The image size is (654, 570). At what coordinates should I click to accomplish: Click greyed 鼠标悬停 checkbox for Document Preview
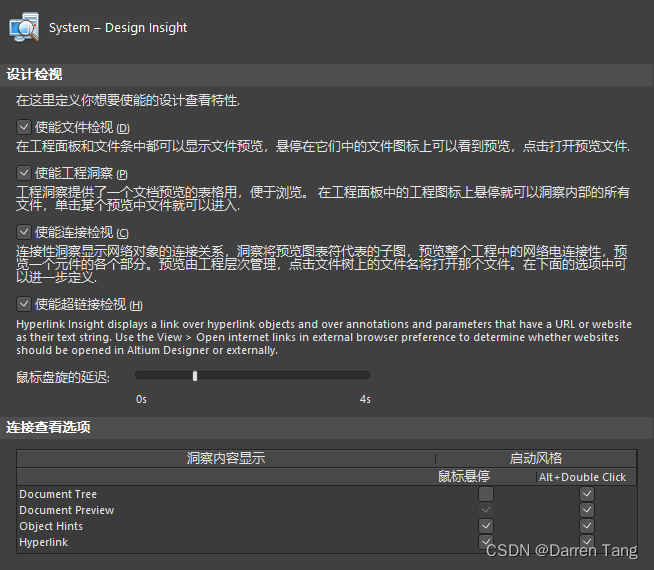(x=485, y=510)
